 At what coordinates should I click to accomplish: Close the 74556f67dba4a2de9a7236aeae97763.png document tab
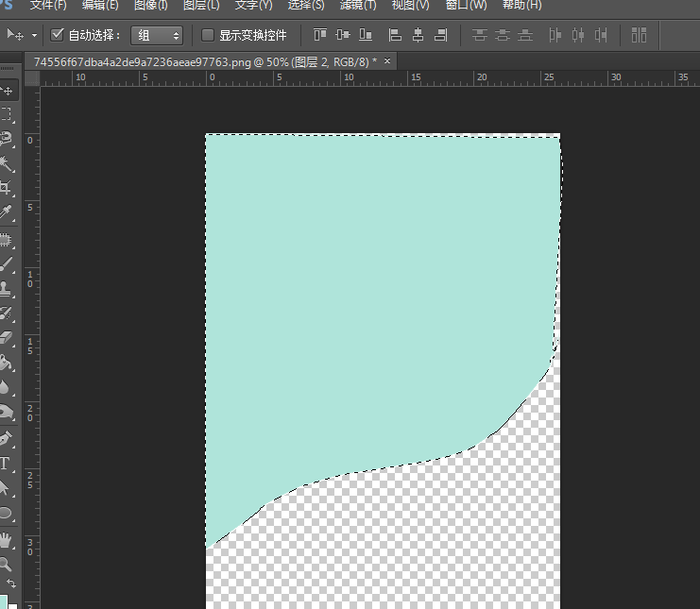pyautogui.click(x=387, y=60)
